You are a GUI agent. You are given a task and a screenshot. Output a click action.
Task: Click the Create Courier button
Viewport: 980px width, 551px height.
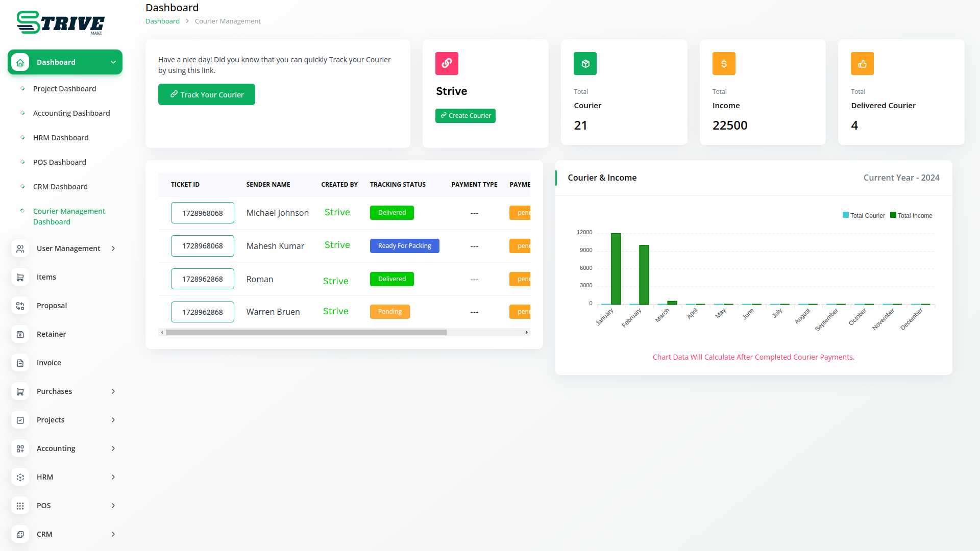(x=465, y=116)
